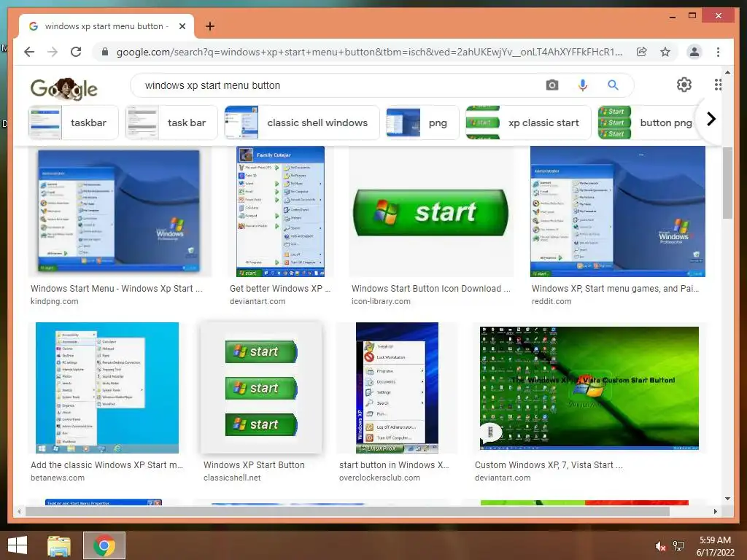Screen dimensions: 747x560
Task: Open the large green start button image
Action: coord(430,211)
